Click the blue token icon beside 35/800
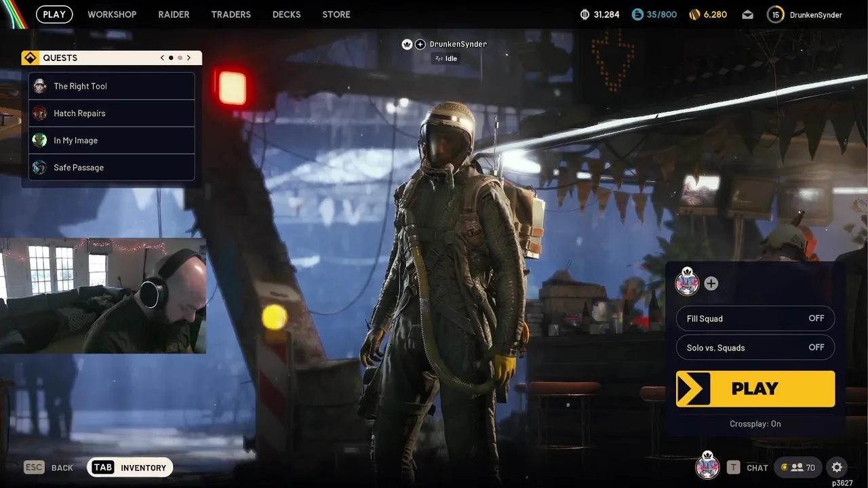This screenshot has height=488, width=868. [x=637, y=14]
